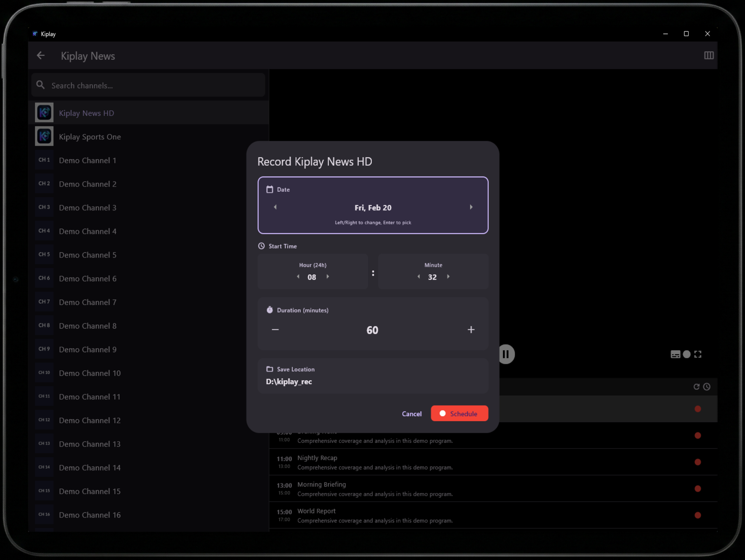
Task: Enter fullscreen using the fullscreen icon
Action: coord(698,354)
